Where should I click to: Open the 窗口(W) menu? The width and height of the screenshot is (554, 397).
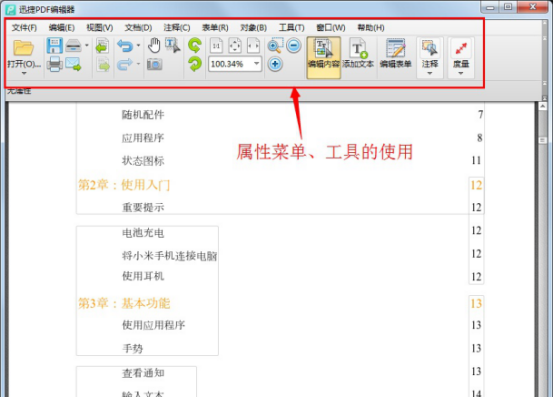[331, 28]
